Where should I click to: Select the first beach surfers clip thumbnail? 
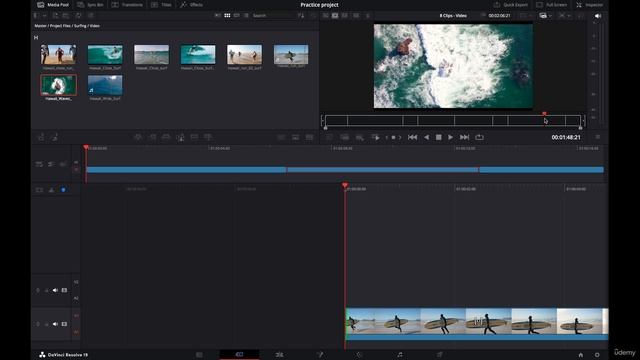click(x=58, y=54)
